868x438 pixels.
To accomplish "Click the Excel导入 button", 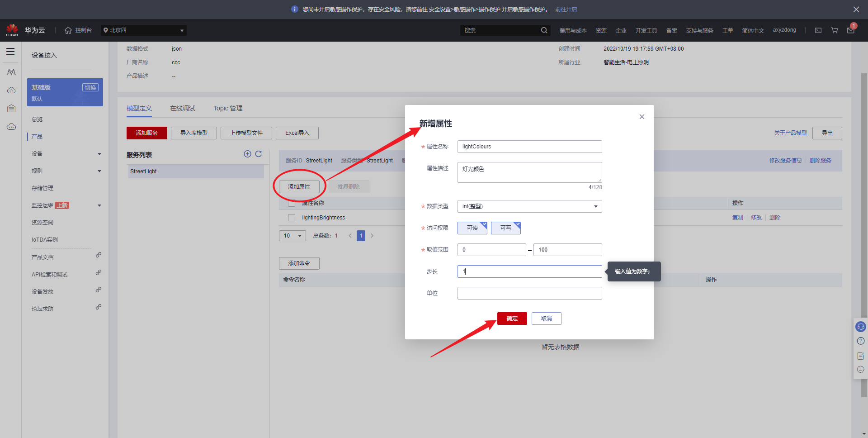I will pos(297,133).
